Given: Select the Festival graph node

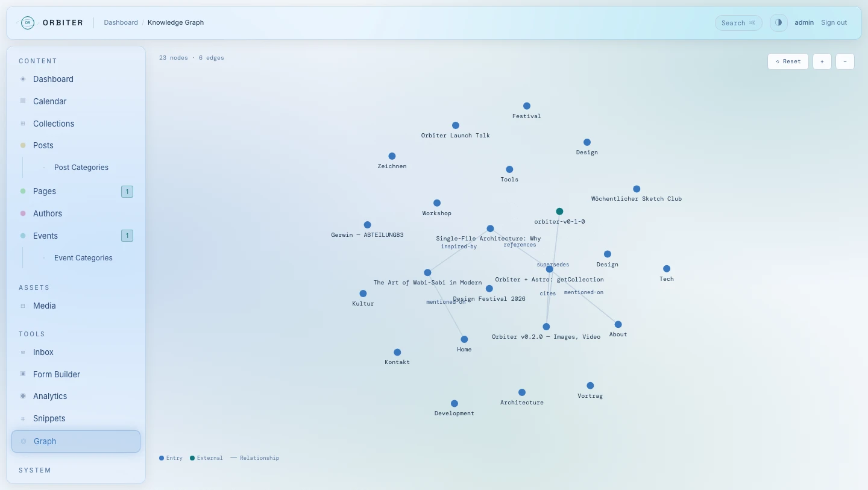Looking at the screenshot, I should coord(527,106).
